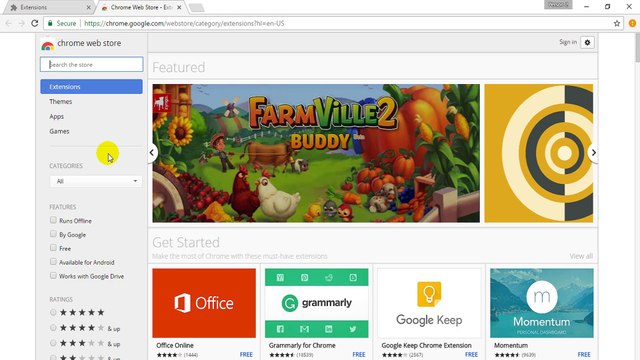Enable Available for Android checkbox

(x=53, y=262)
